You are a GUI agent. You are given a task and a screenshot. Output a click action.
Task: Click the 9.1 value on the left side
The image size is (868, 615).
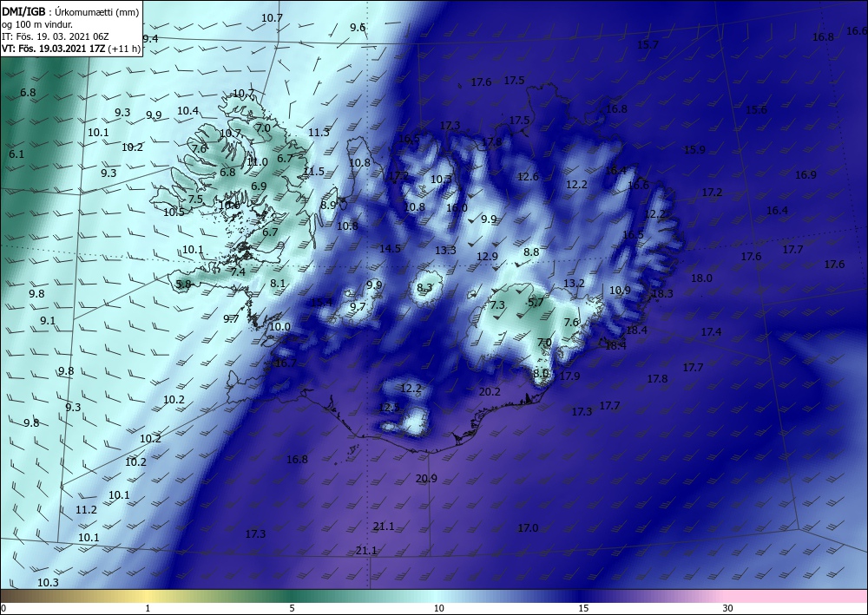click(x=48, y=321)
